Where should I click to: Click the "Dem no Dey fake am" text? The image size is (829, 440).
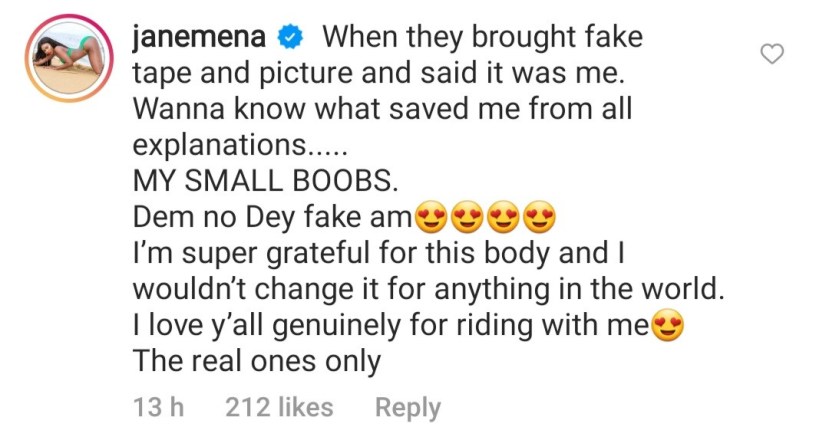click(x=272, y=217)
